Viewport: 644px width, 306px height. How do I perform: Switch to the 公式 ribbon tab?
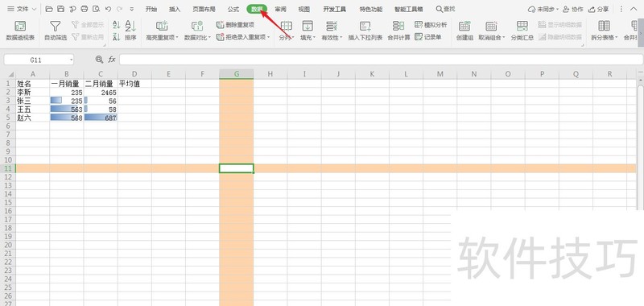(233, 9)
